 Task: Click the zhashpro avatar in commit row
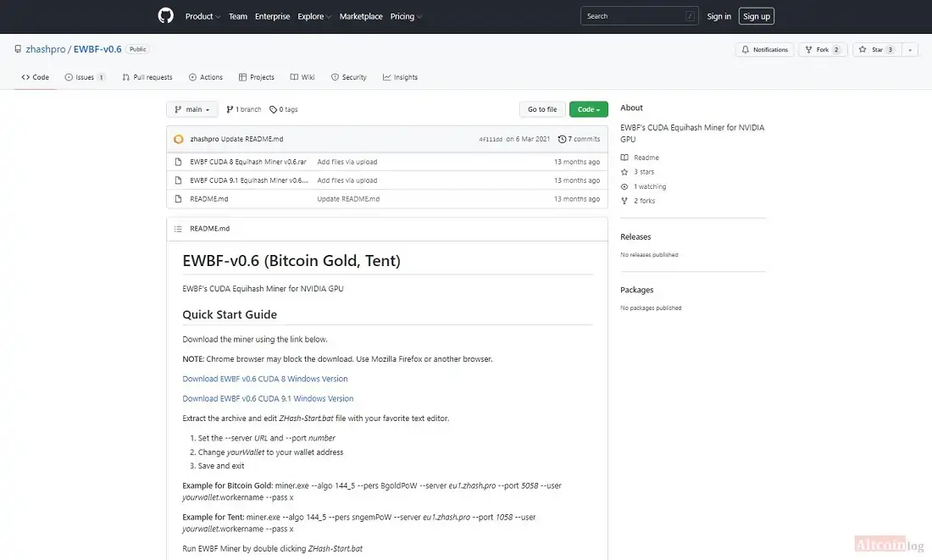coord(178,139)
